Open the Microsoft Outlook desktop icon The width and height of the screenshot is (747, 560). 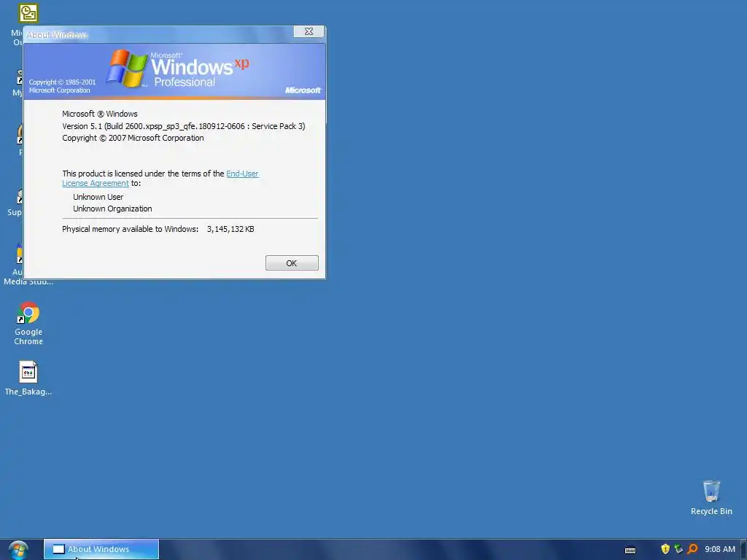(28, 13)
